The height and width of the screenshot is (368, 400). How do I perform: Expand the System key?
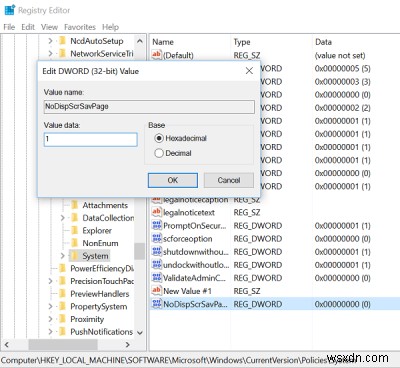[63, 256]
